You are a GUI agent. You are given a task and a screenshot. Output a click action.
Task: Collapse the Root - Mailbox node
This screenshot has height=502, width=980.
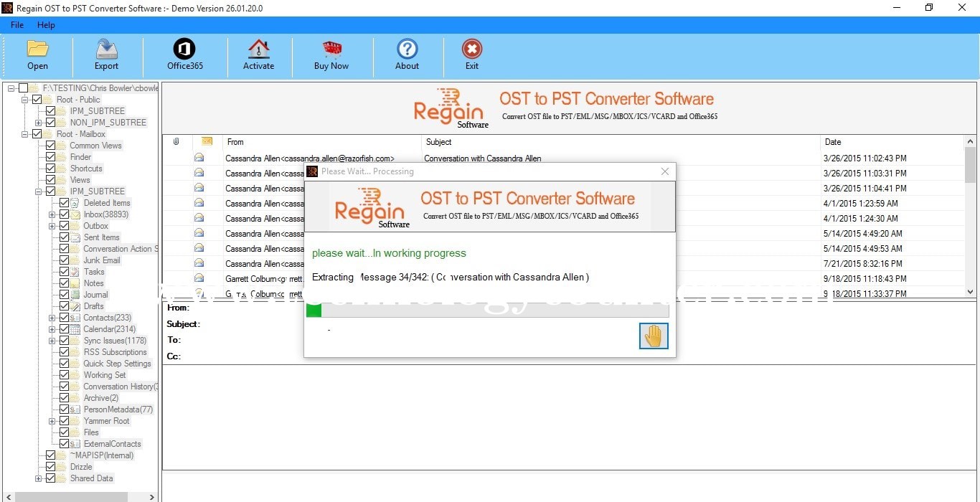click(25, 134)
